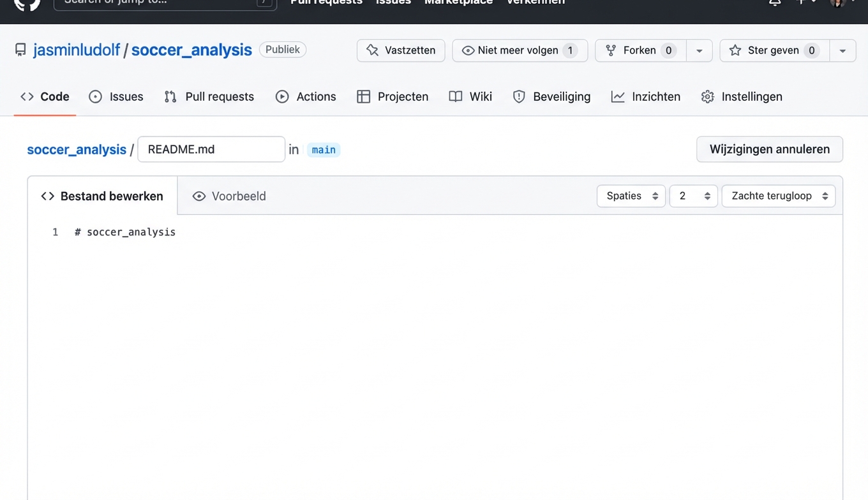Open the Zachte terugloop wrap dropdown

tap(778, 196)
